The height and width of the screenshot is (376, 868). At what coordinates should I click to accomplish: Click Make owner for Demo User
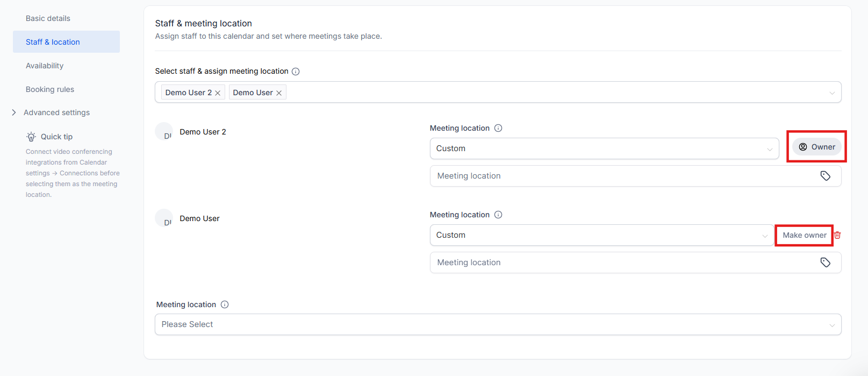click(x=804, y=235)
